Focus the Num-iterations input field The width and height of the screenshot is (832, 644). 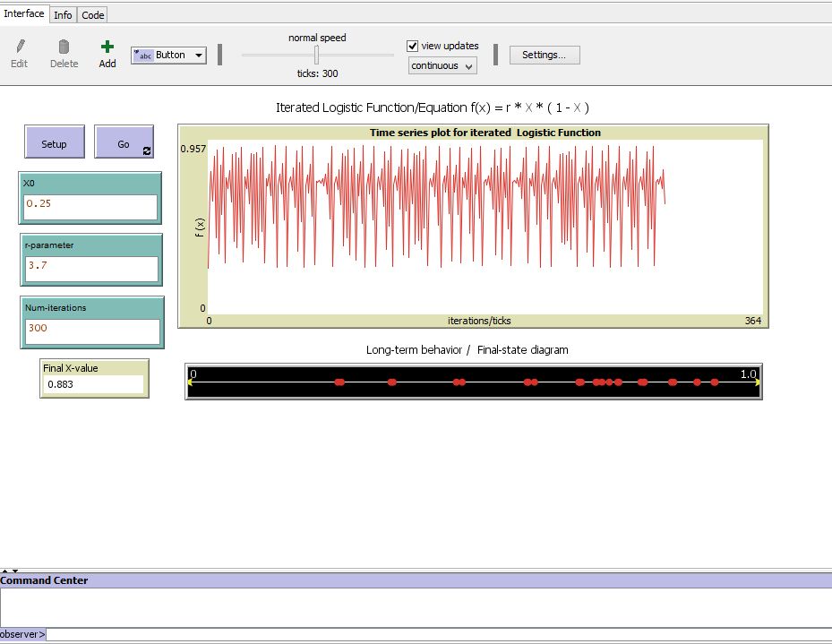(91, 331)
